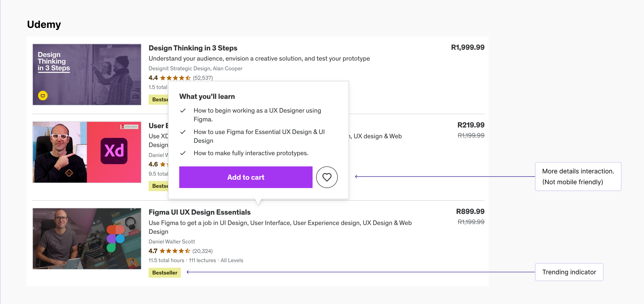
Task: Click the Trending indicator annotation box
Action: pos(569,272)
